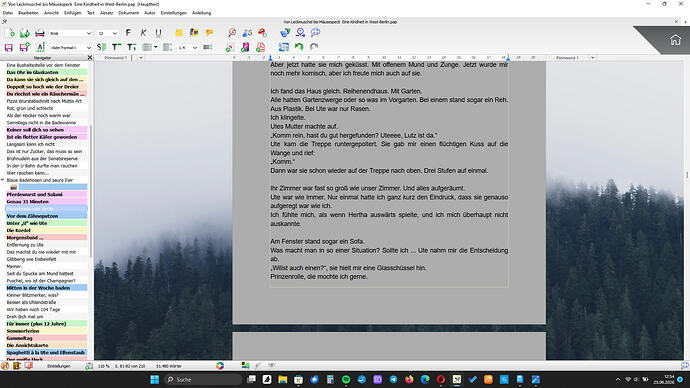Click the print icon in the toolbar
The height and width of the screenshot is (388, 690).
(x=40, y=33)
